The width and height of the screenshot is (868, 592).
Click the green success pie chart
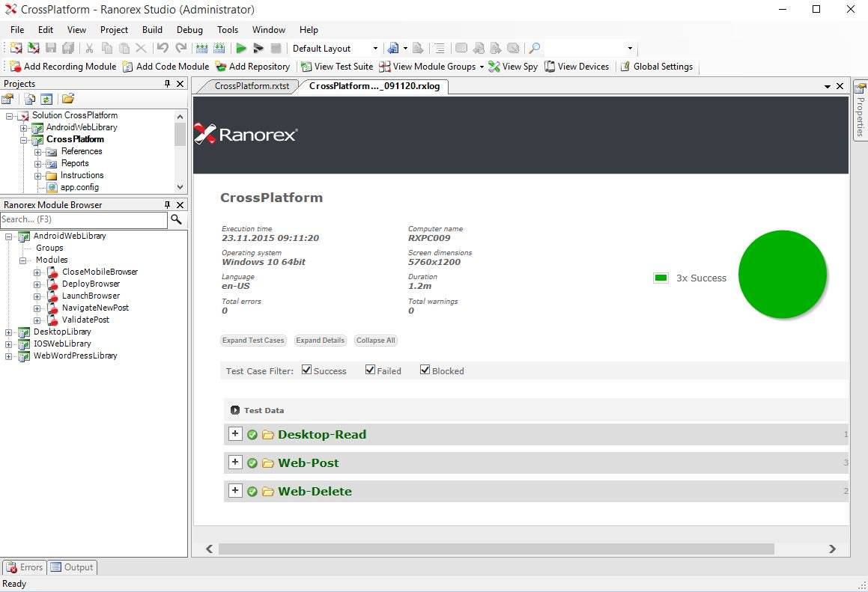(782, 274)
